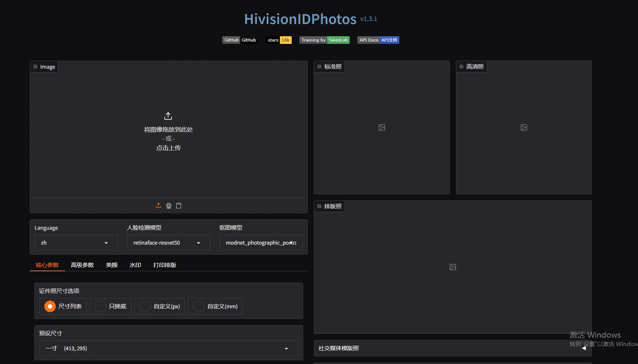Click the image placeholder in 排版照 panel
This screenshot has width=638, height=364.
pyautogui.click(x=453, y=267)
